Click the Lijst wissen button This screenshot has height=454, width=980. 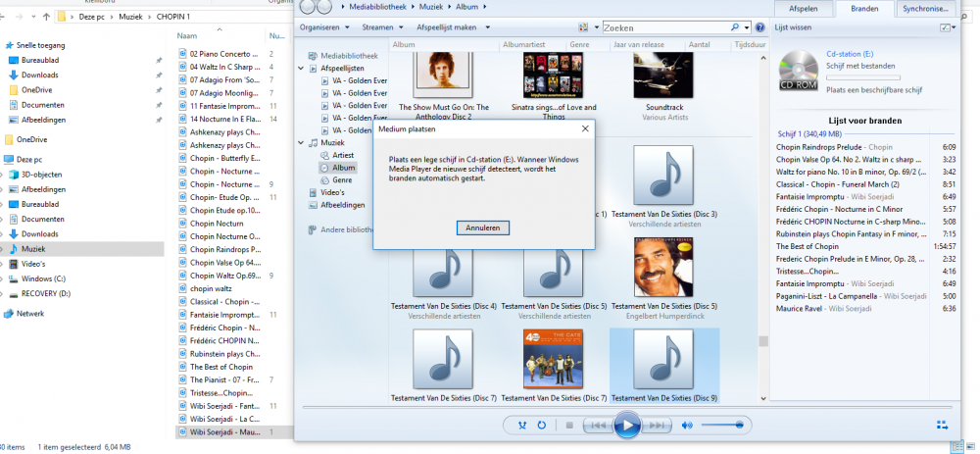tap(793, 27)
